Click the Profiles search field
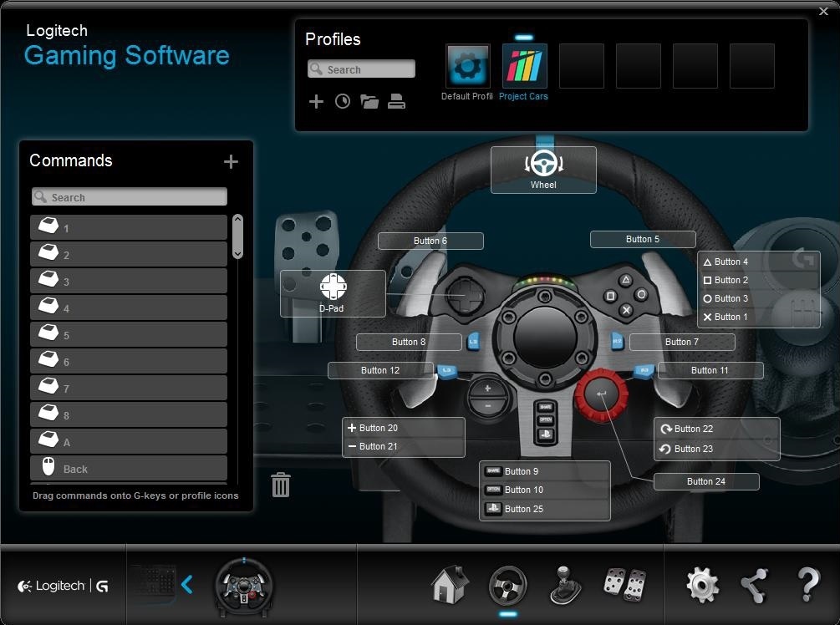The width and height of the screenshot is (840, 625). point(361,69)
